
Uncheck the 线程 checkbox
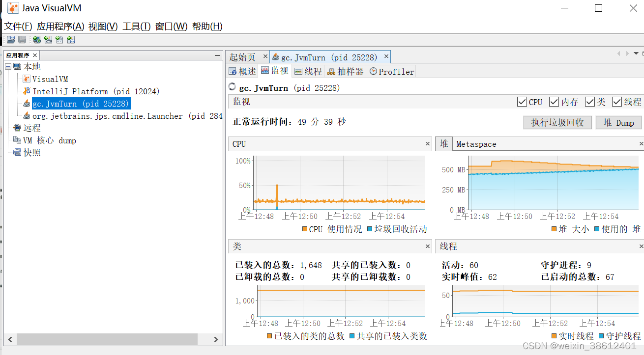click(617, 102)
